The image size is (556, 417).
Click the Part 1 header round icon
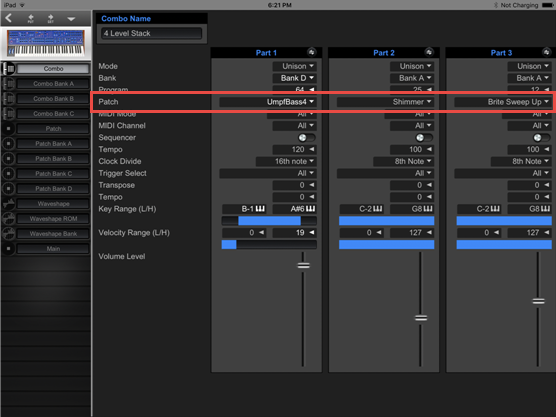tap(312, 52)
